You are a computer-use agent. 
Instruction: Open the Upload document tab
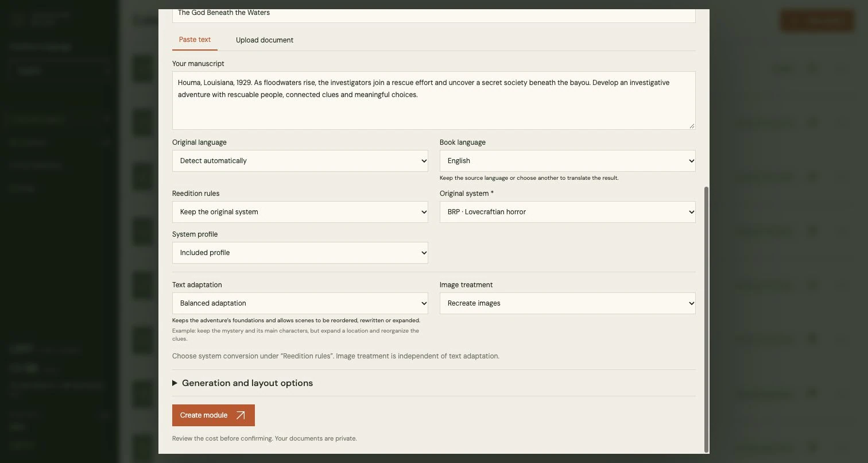265,40
